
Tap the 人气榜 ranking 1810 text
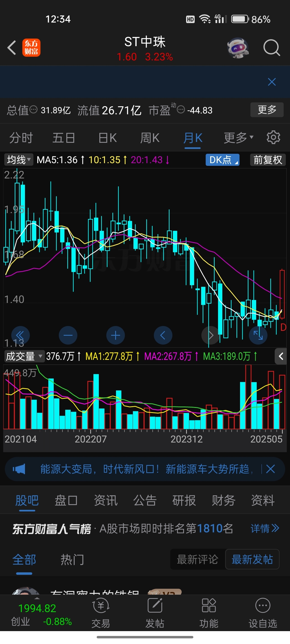166,529
